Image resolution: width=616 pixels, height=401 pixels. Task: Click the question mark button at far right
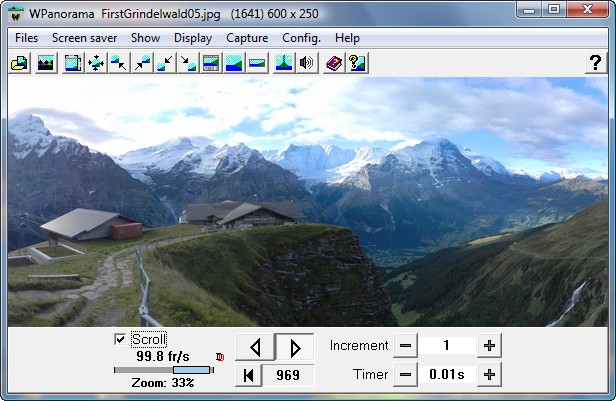(x=594, y=63)
